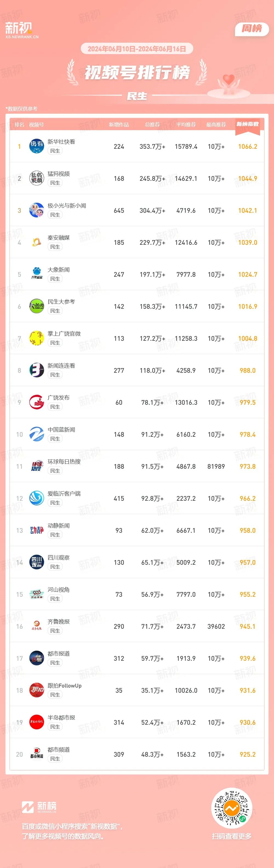This screenshot has width=274, height=868.
Task: Click the 大象新闻 blue elephant icon
Action: pyautogui.click(x=36, y=274)
